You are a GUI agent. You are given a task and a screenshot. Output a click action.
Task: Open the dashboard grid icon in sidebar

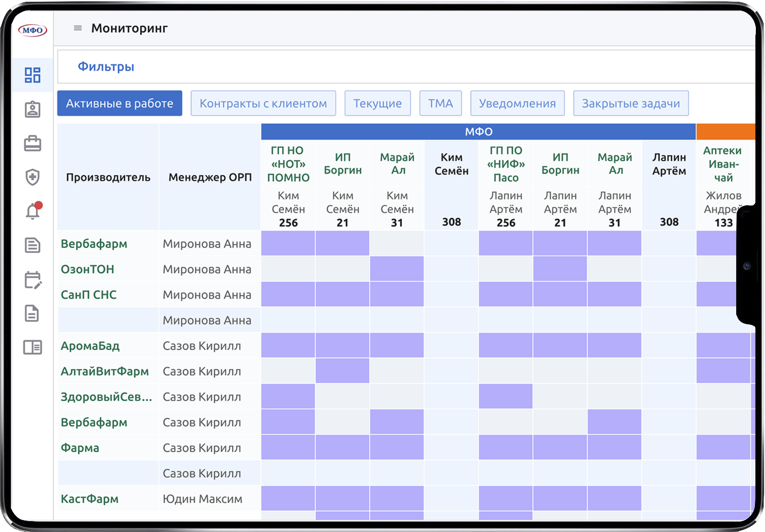click(32, 75)
